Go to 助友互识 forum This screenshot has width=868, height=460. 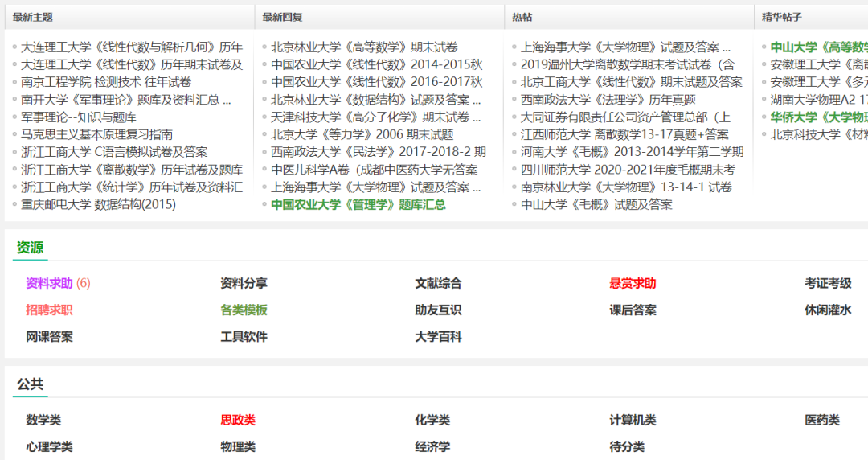tap(439, 310)
